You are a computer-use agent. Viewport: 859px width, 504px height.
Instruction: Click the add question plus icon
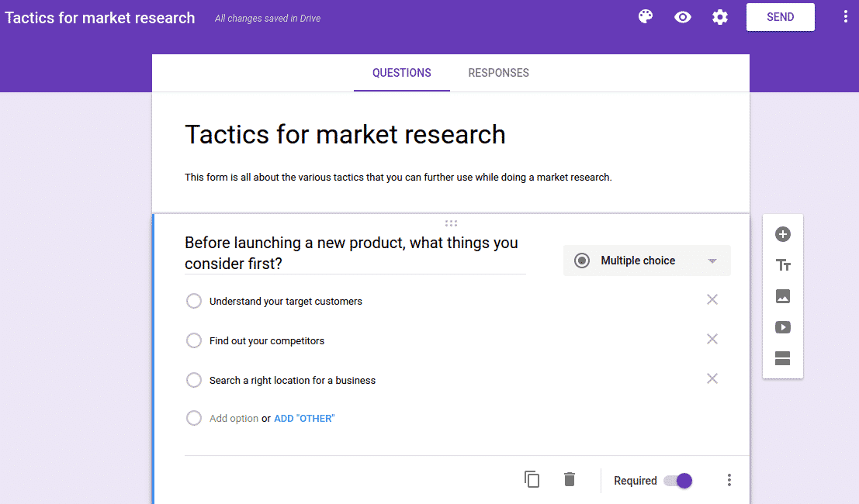pyautogui.click(x=783, y=234)
